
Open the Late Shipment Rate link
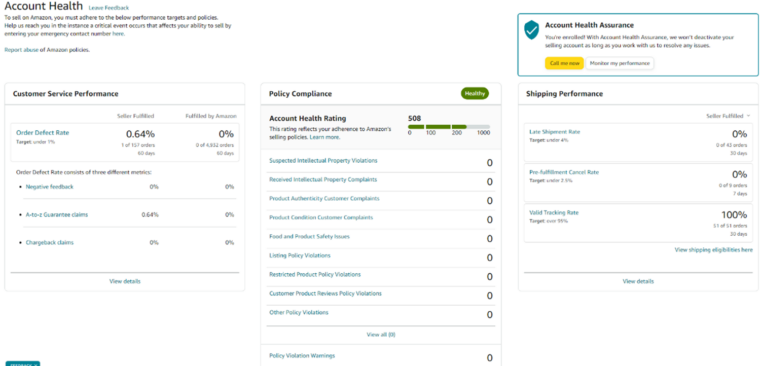click(x=554, y=132)
